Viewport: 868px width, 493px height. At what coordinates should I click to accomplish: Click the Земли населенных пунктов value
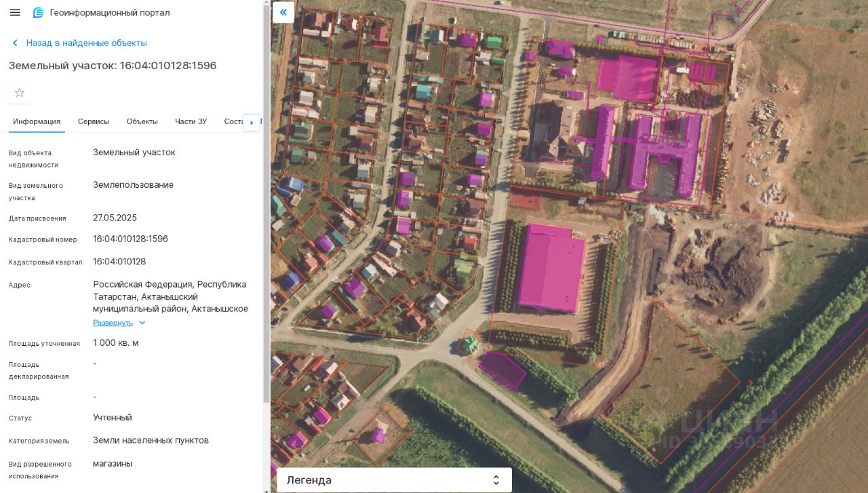tap(151, 440)
